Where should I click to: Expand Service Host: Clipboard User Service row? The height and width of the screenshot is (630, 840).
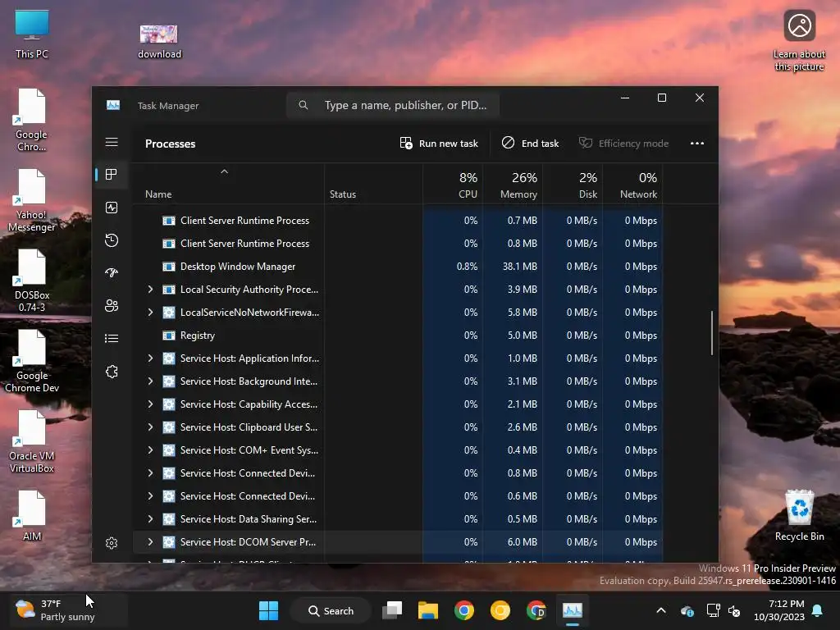pos(151,427)
